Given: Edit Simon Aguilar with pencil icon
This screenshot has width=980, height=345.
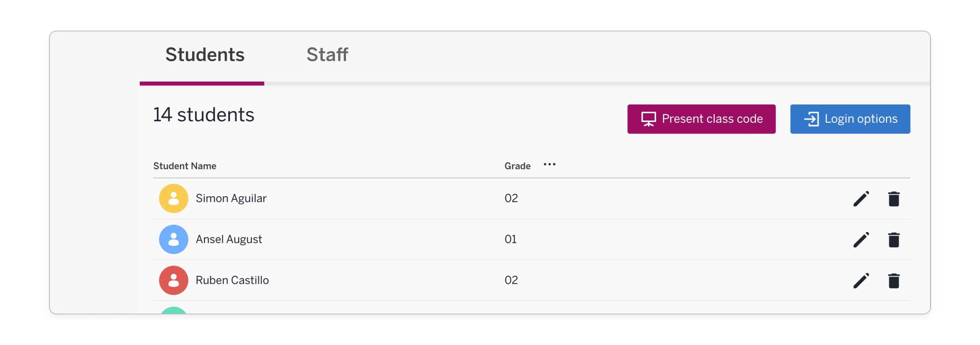Looking at the screenshot, I should 861,199.
